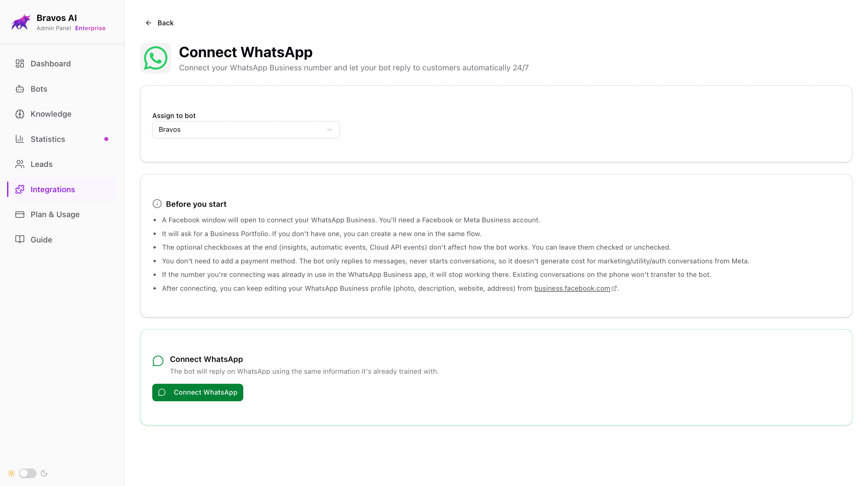The height and width of the screenshot is (486, 868).
Task: Click the subtitle about replying to customers 24/7
Action: (354, 68)
